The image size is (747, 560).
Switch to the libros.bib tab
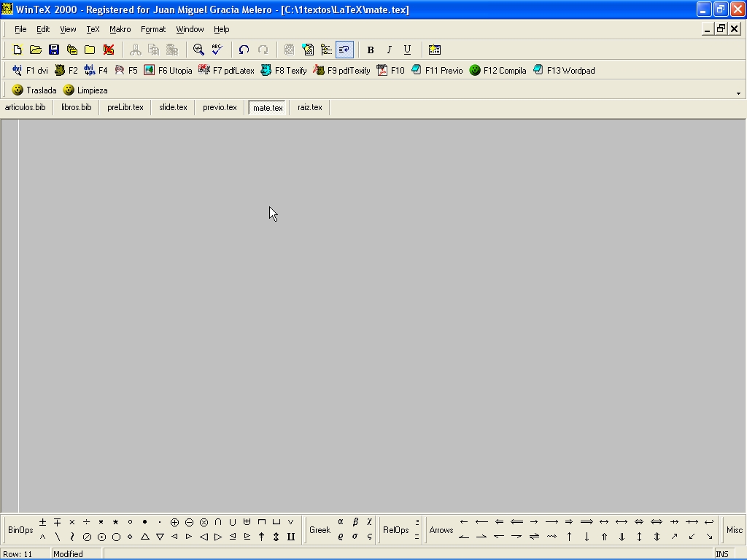click(x=76, y=108)
